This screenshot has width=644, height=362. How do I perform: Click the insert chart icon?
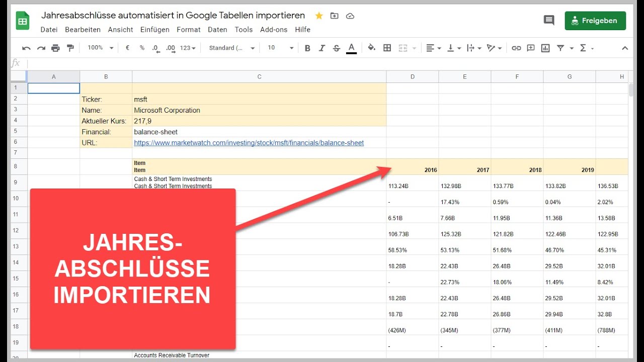coord(545,48)
